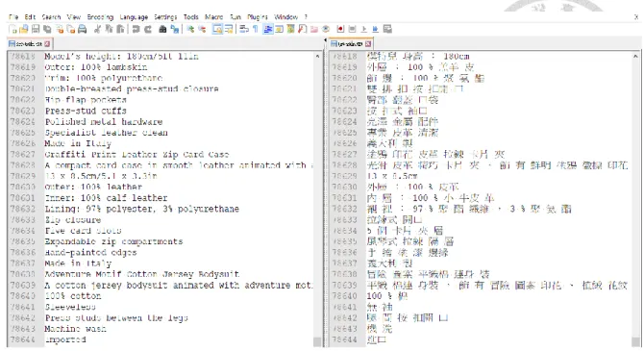Screen dimensions: 644x351
Task: Print the document using the printer icon
Action: click(82, 29)
